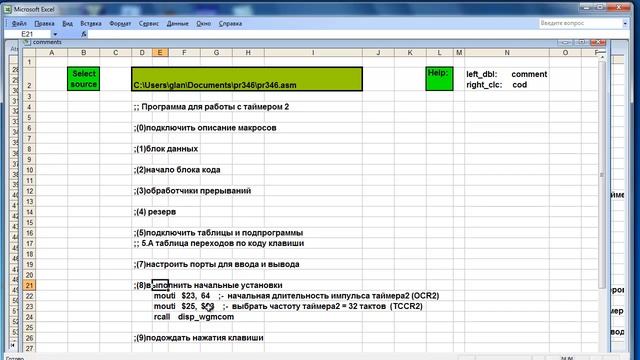Select column E header
The width and height of the screenshot is (640, 360).
(160, 53)
